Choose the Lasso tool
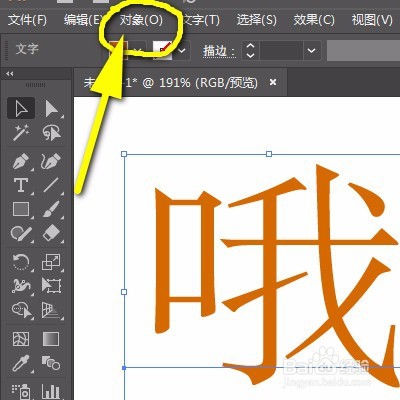The height and width of the screenshot is (400, 400). click(x=51, y=132)
